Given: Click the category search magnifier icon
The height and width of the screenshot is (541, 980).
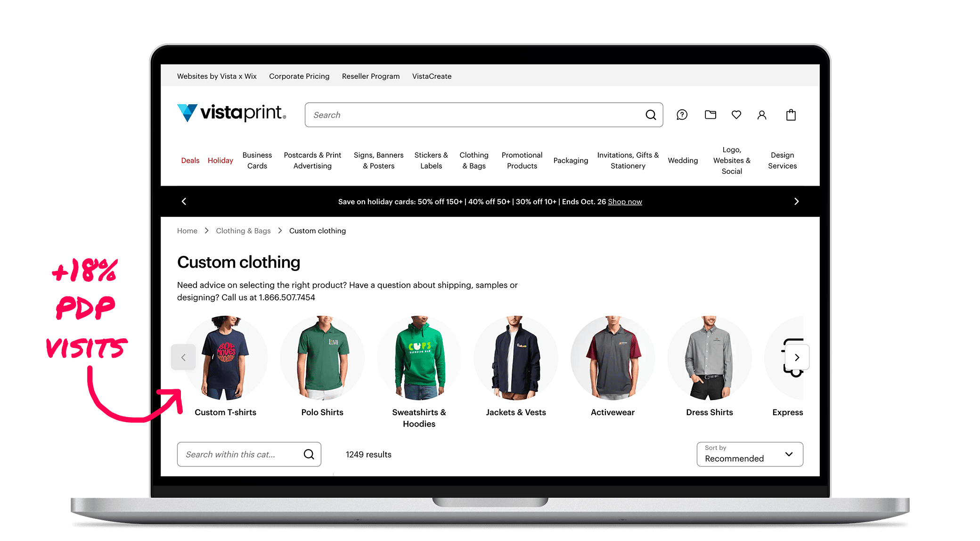Looking at the screenshot, I should point(309,454).
